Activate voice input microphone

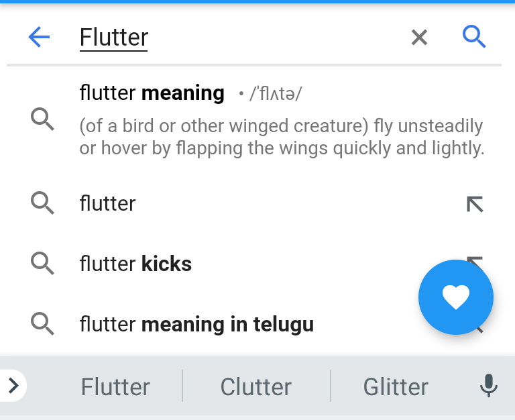(489, 386)
